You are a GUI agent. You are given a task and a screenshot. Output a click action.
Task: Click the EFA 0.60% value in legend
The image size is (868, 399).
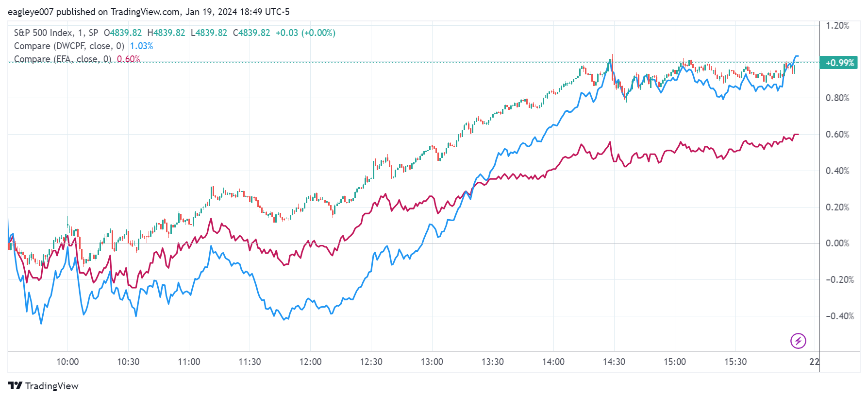click(129, 59)
